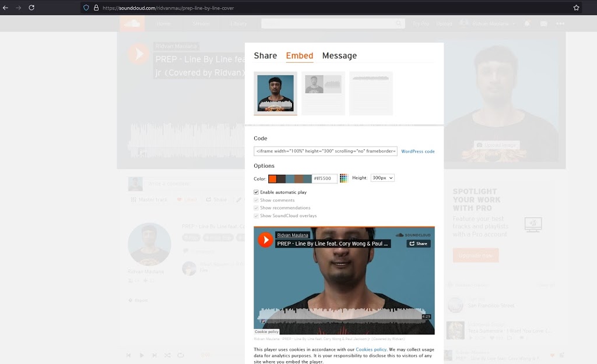Screen dimensions: 597x364
Task: Open Library in the top navigation
Action: (238, 23)
